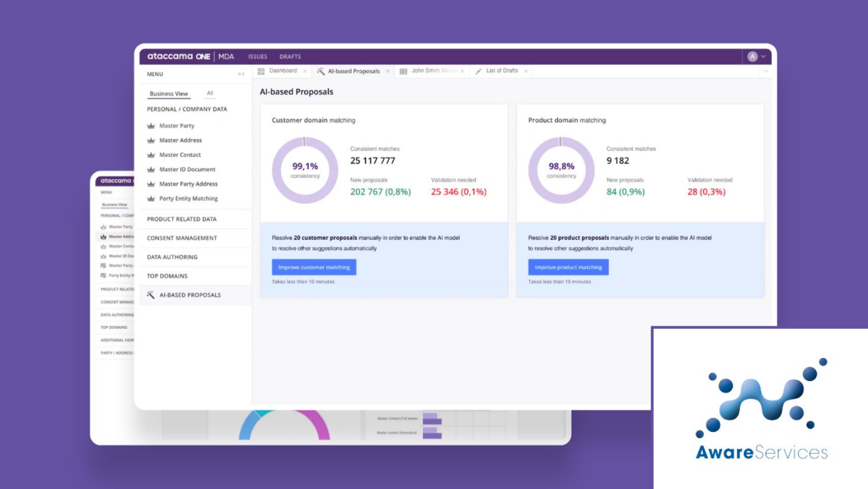Click the table icon on John Smith Master tab

[404, 71]
